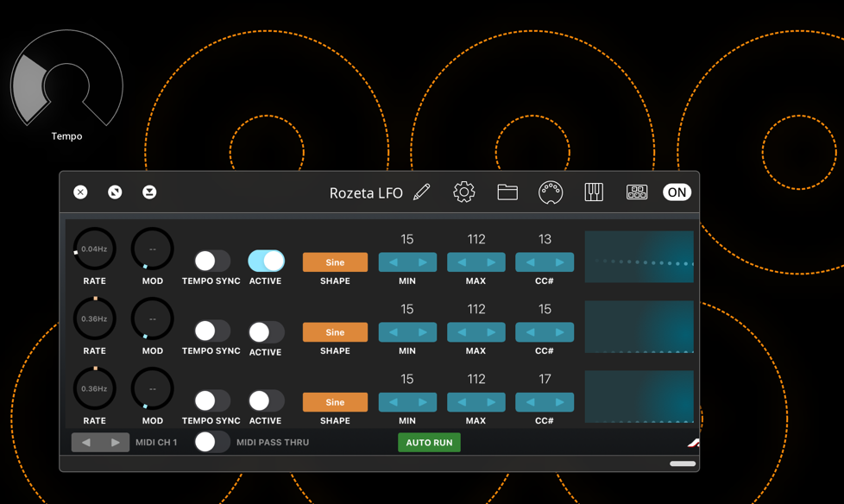Screen dimensions: 844x504
Task: Click the second LFO waveform display
Action: (x=639, y=327)
